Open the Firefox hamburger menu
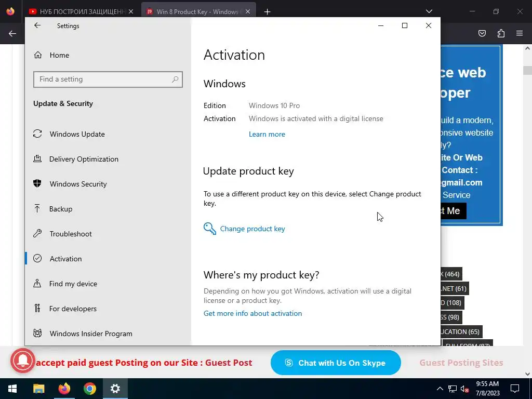Screen dimensions: 532x399 pos(520,33)
